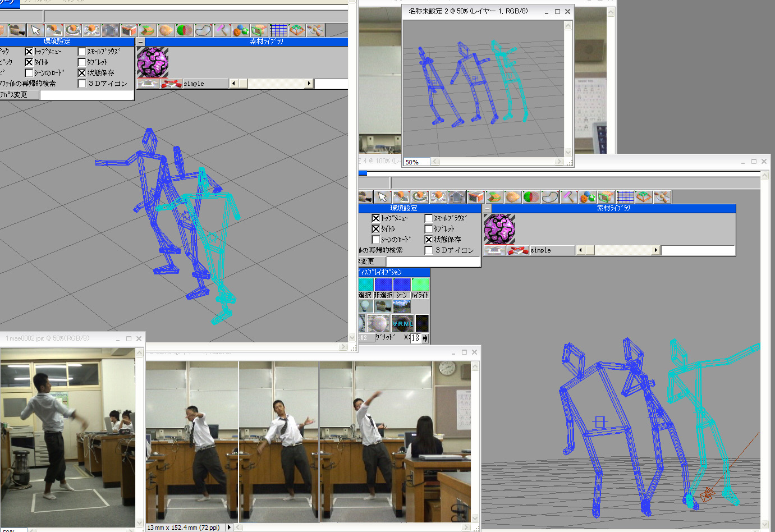Click the VRML icon in display options panel
Viewport: 775px width, 532px height.
402,323
